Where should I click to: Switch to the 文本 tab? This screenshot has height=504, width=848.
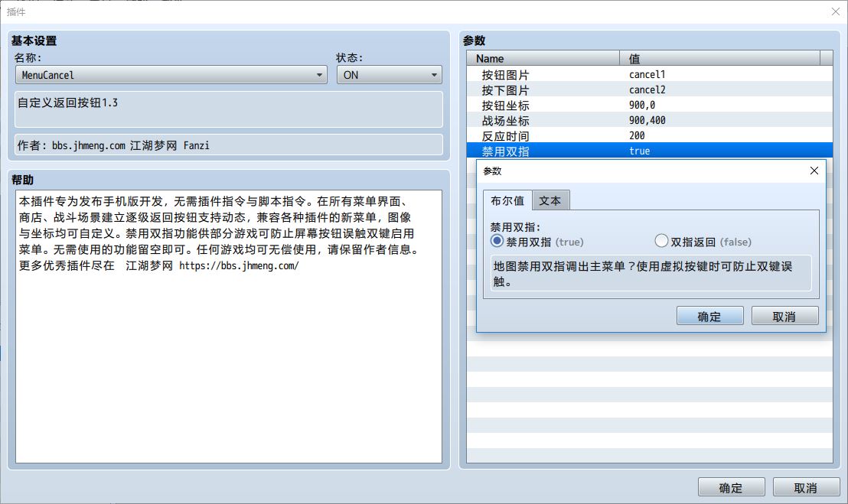tap(550, 200)
